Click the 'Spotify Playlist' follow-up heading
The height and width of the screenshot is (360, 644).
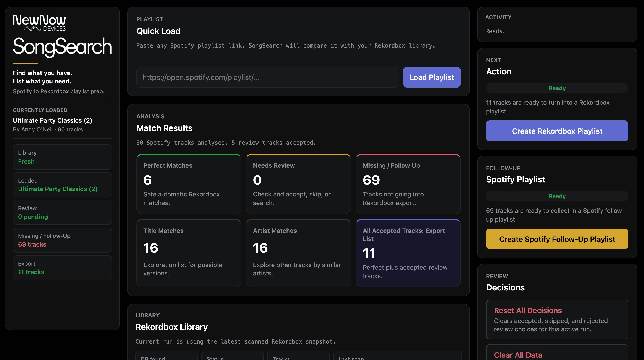coord(515,180)
